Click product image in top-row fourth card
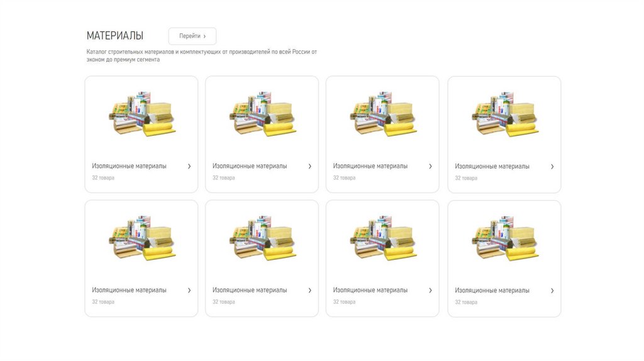 (505, 114)
